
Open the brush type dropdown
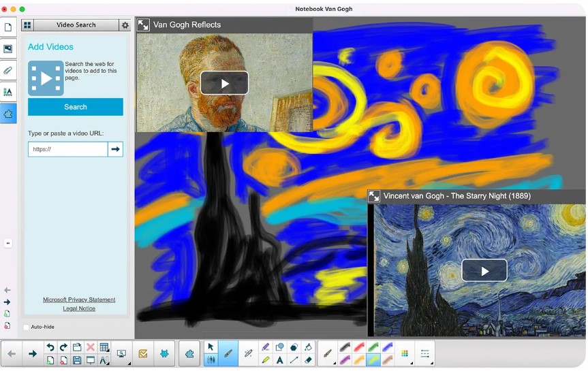(328, 354)
